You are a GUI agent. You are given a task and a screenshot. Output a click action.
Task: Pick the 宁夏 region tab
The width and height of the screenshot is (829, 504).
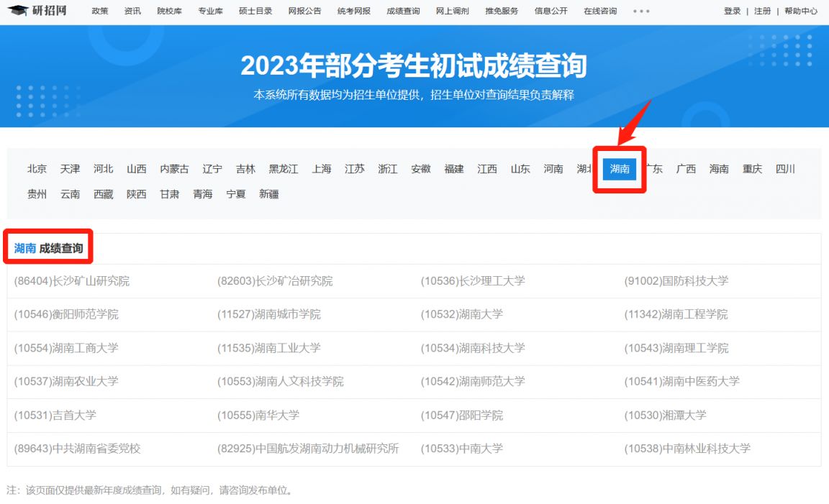[236, 194]
